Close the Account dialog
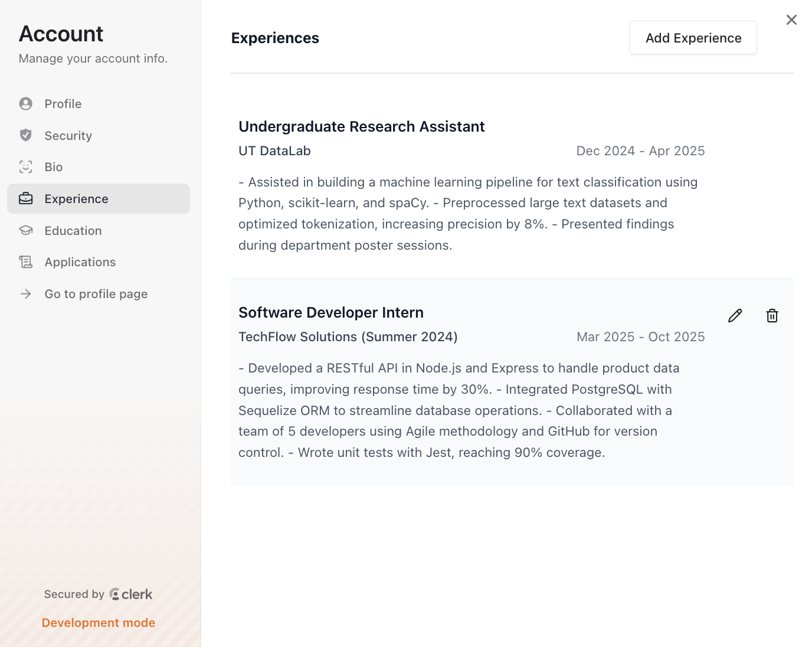This screenshot has width=812, height=647. (x=791, y=20)
